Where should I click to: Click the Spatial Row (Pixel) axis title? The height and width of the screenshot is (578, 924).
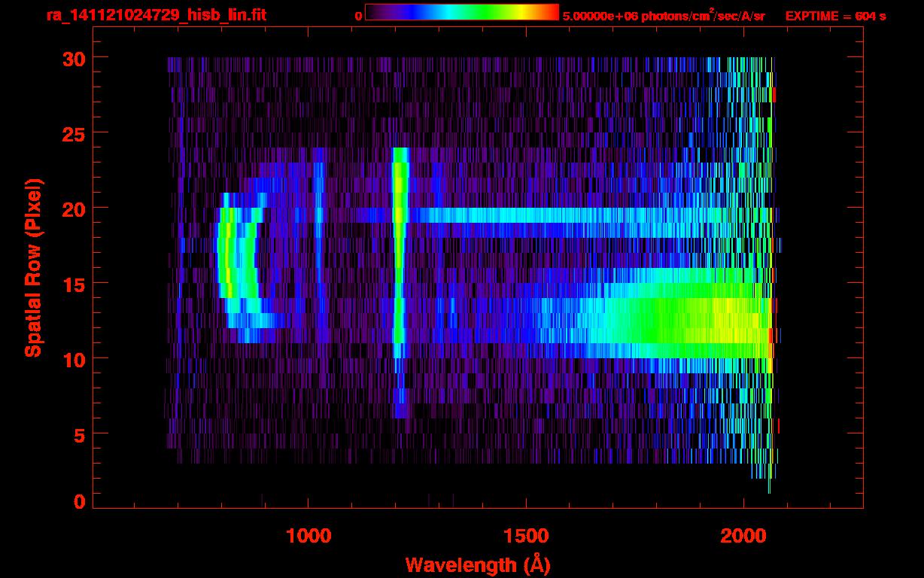pyautogui.click(x=33, y=267)
